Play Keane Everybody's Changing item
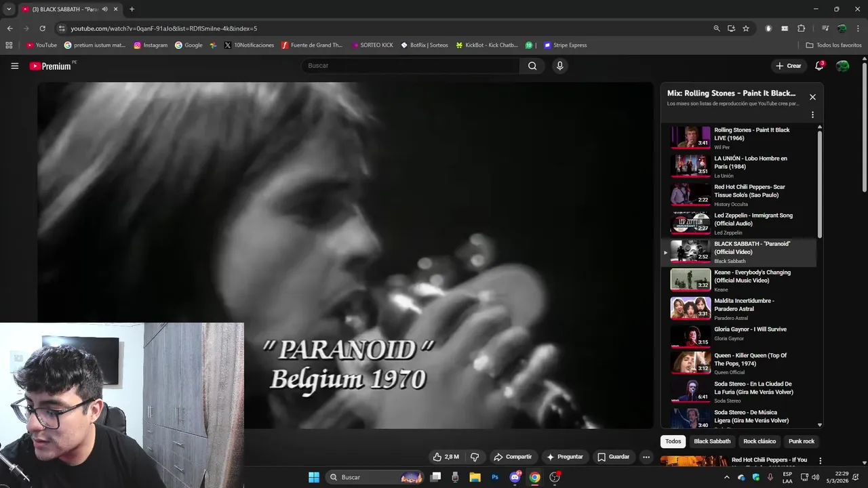Viewport: 868px width, 488px height. point(739,280)
